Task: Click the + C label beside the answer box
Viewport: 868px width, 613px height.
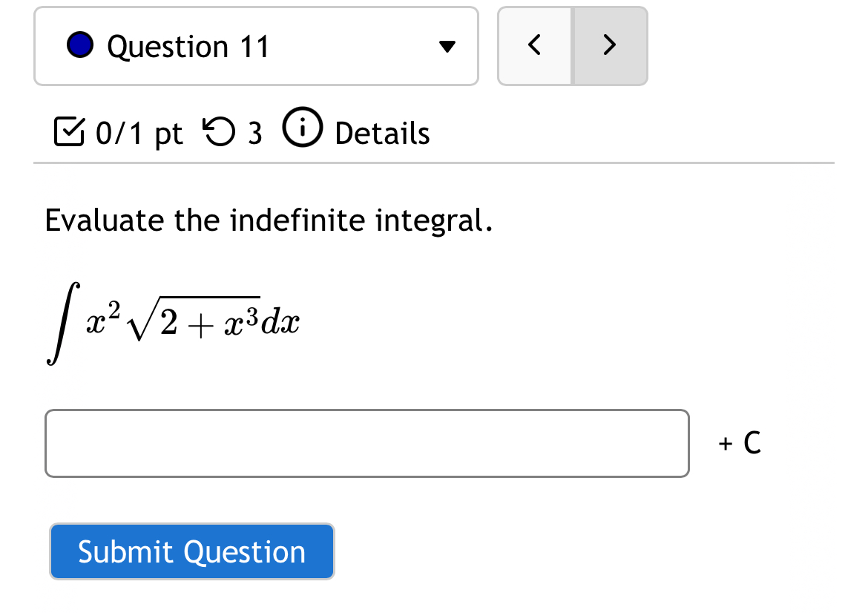Action: 737,443
